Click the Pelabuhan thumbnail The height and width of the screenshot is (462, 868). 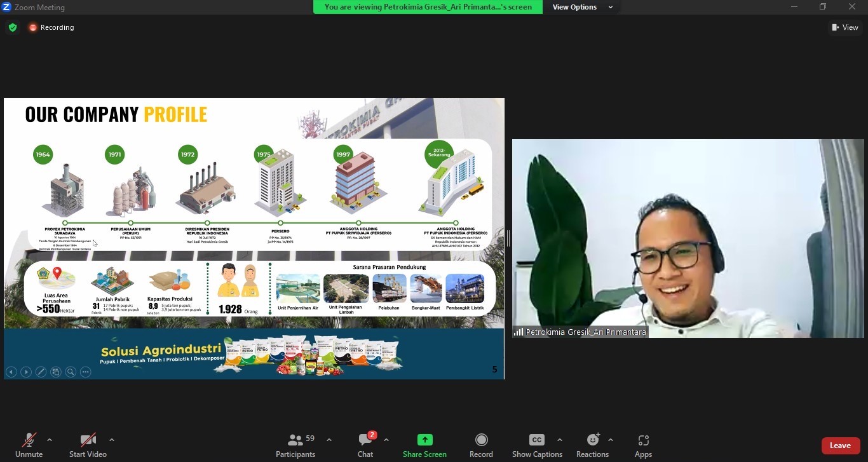[x=390, y=289]
